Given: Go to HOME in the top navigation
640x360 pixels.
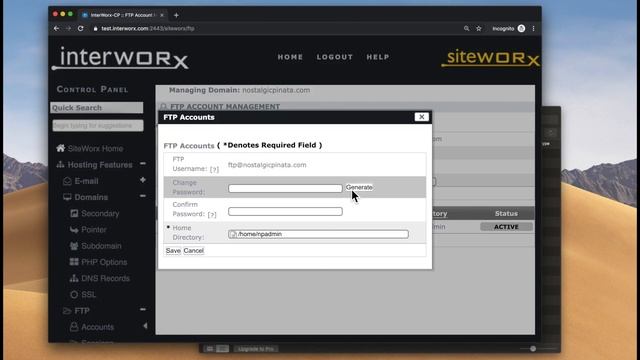Looking at the screenshot, I should [x=290, y=57].
